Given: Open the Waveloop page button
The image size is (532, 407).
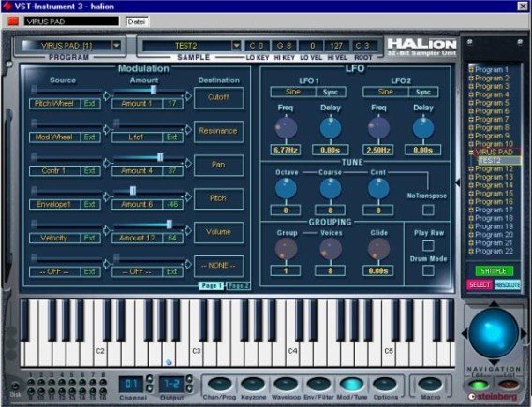Looking at the screenshot, I should (286, 385).
